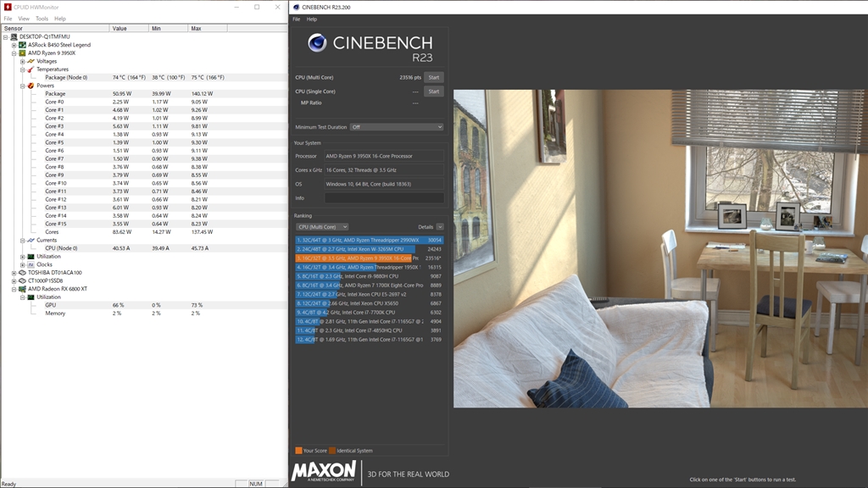Start the CPU Single Core test
This screenshot has height=488, width=868.
433,91
